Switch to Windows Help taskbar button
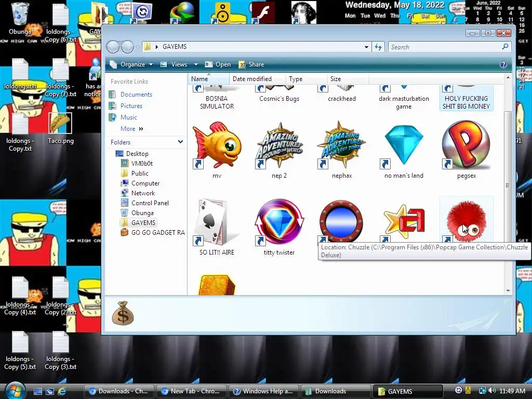Viewport: 532px width, 399px height. (263, 391)
